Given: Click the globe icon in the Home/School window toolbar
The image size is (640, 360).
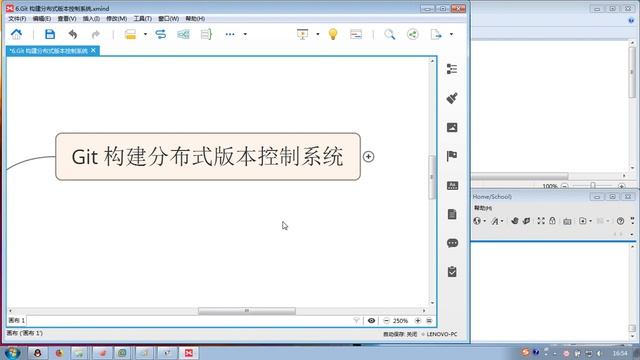Looking at the screenshot, I should coord(477,221).
